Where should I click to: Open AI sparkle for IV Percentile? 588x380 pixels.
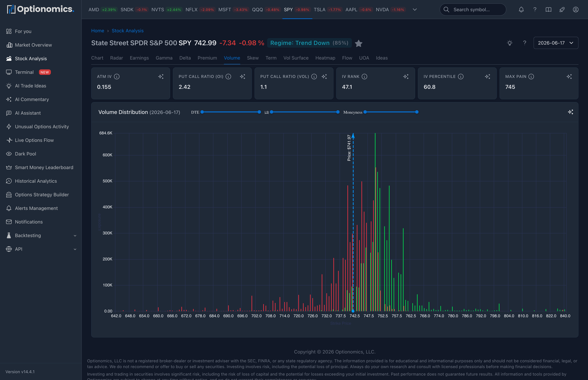point(488,77)
